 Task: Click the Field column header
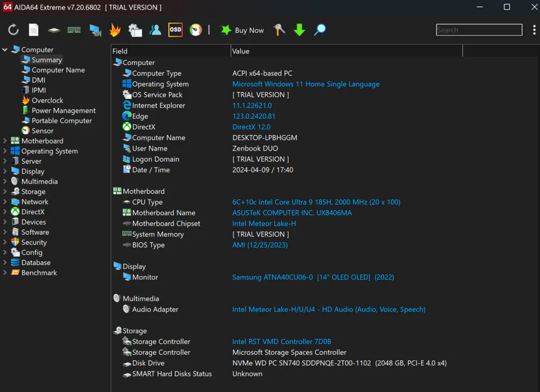pos(171,51)
